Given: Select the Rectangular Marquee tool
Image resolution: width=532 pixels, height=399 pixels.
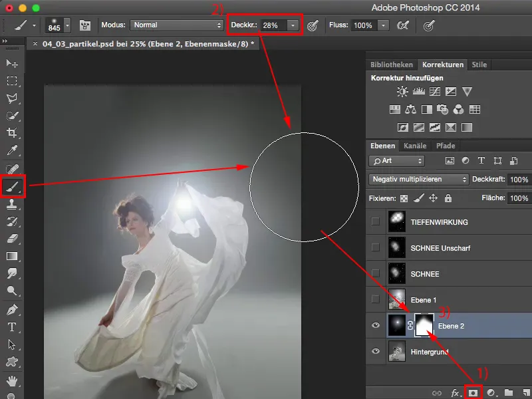Looking at the screenshot, I should 12,80.
